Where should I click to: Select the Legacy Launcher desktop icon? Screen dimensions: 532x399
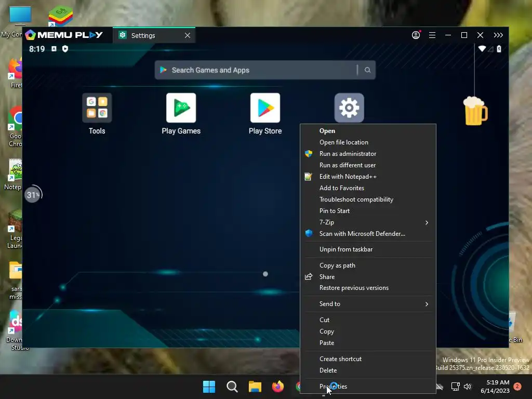15,229
